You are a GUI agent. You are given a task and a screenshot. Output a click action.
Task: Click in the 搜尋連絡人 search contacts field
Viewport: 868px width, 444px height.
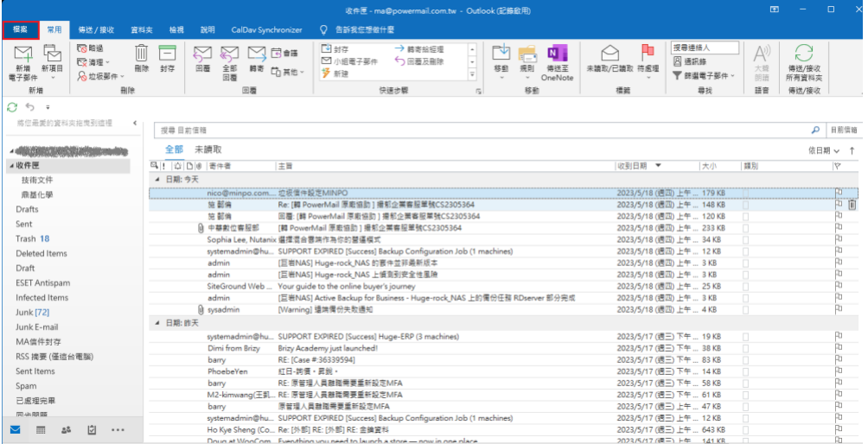[x=705, y=48]
